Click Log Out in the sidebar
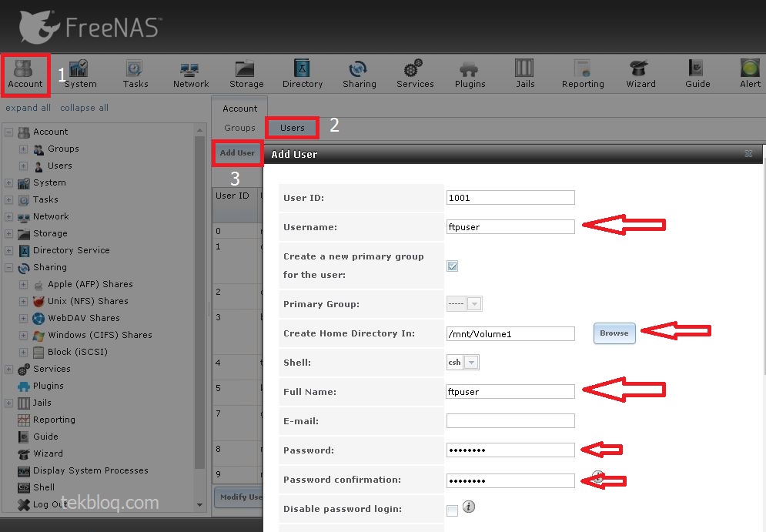This screenshot has width=766, height=532. (49, 504)
